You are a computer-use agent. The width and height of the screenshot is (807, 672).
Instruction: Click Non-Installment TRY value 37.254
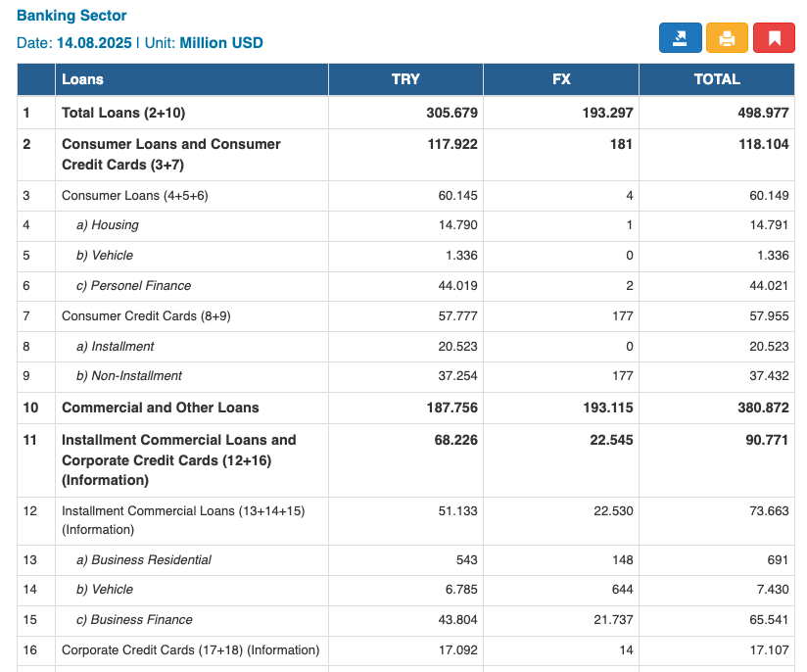(457, 376)
